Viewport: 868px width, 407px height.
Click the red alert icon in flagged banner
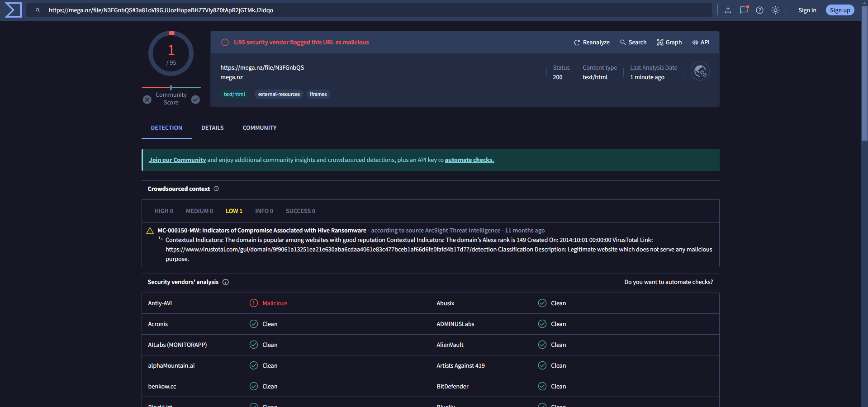pos(225,43)
